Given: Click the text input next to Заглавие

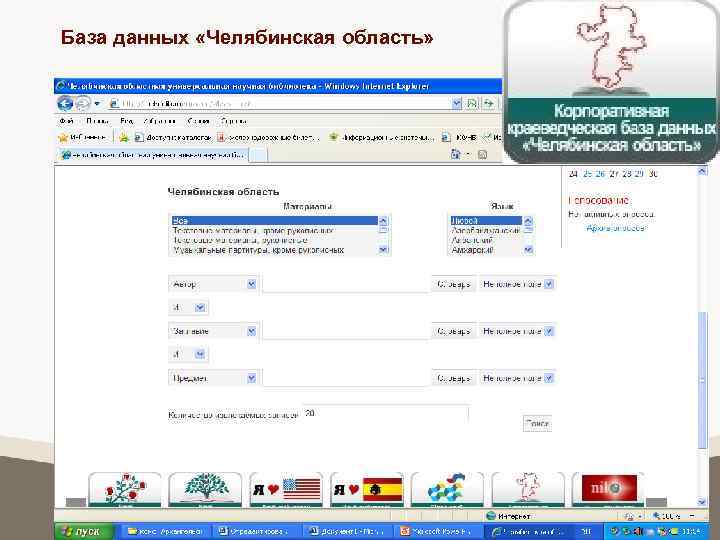Looking at the screenshot, I should [345, 331].
